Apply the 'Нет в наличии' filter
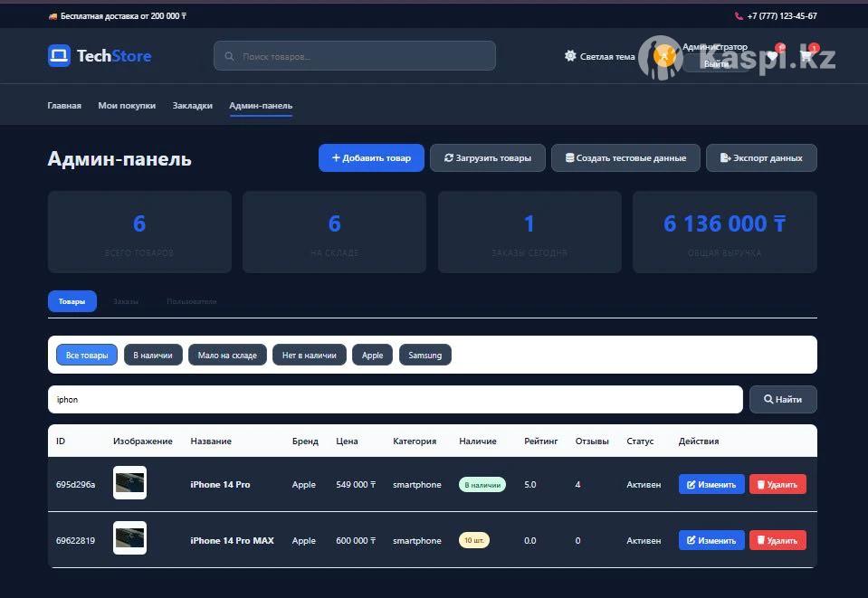 tap(309, 356)
